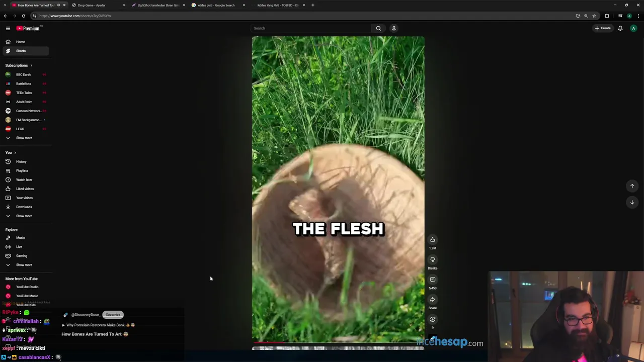644x362 pixels.
Task: Open the browser three-dot menu
Action: coord(638,16)
